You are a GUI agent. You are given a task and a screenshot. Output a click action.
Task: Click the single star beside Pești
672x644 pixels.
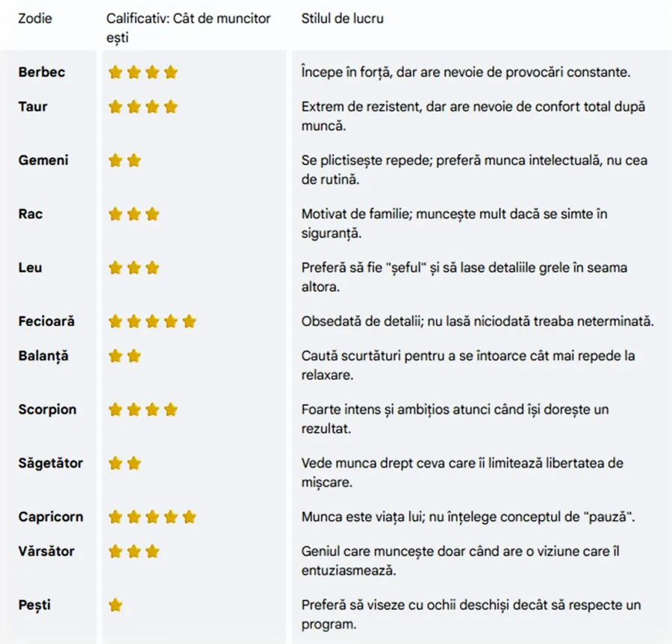[x=115, y=605]
